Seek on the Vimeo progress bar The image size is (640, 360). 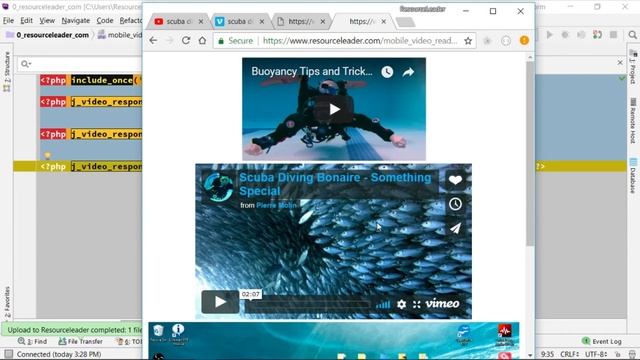coord(308,304)
